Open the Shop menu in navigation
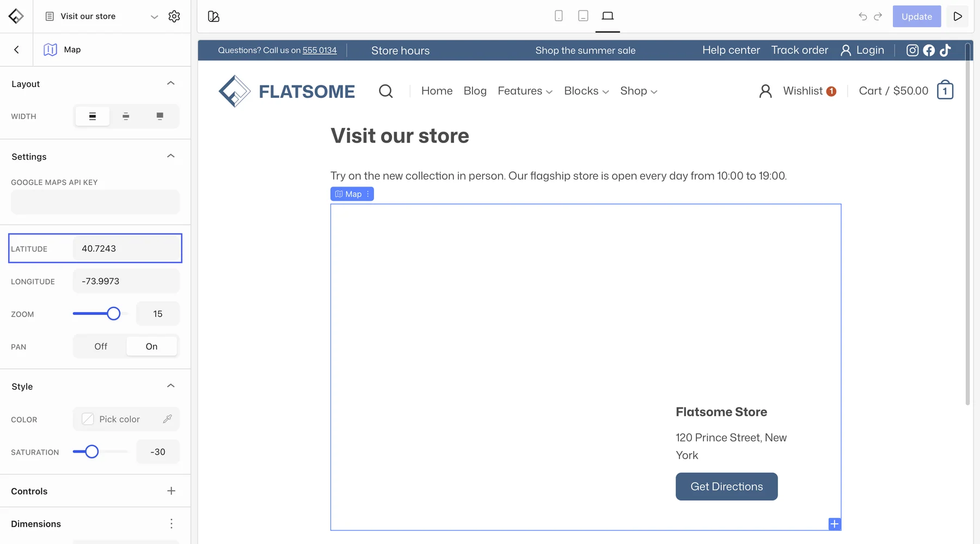The image size is (980, 544). pyautogui.click(x=639, y=91)
